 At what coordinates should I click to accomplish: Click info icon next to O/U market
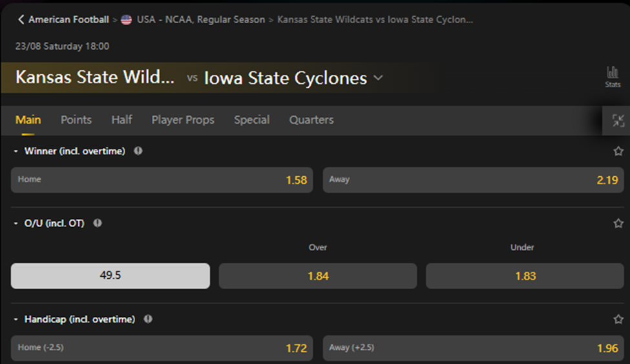[98, 223]
